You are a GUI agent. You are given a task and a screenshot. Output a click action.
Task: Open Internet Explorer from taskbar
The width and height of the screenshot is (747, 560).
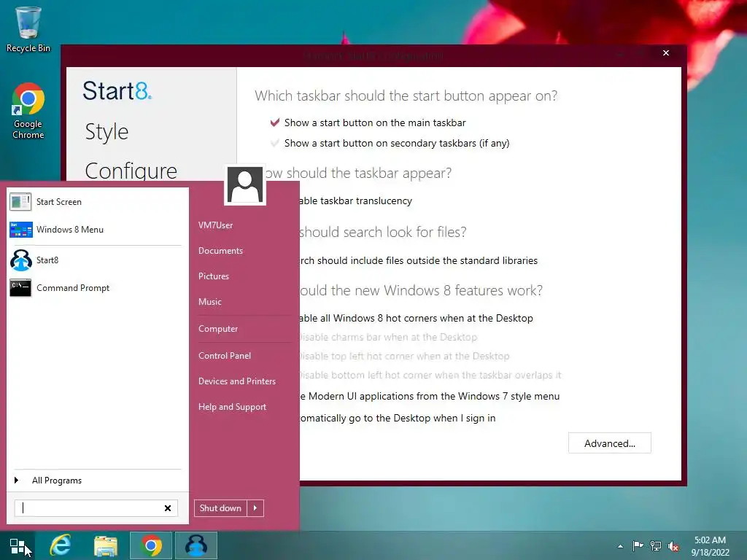point(61,545)
